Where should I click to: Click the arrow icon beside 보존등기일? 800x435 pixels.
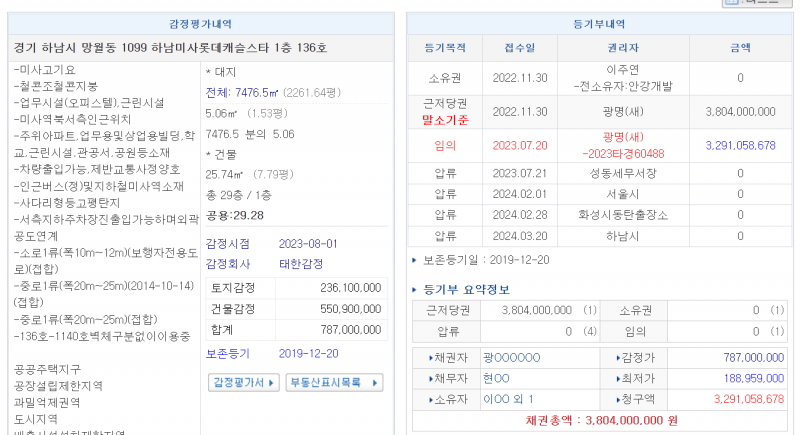click(x=416, y=260)
